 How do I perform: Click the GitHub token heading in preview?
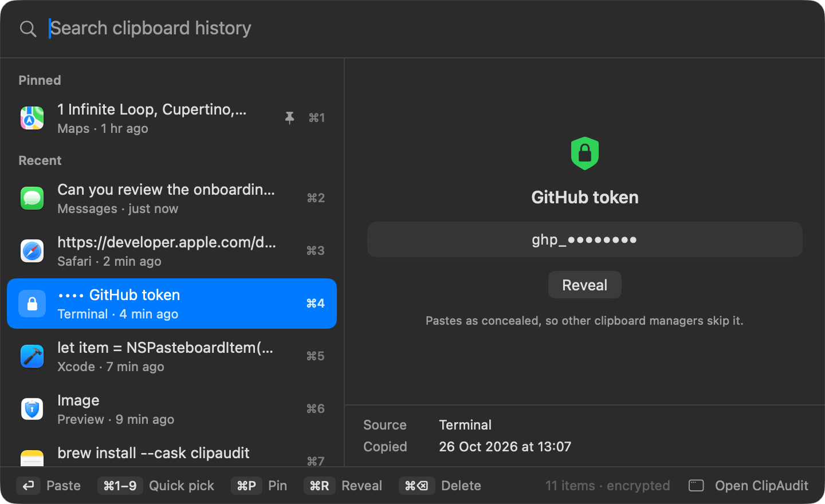pyautogui.click(x=585, y=198)
